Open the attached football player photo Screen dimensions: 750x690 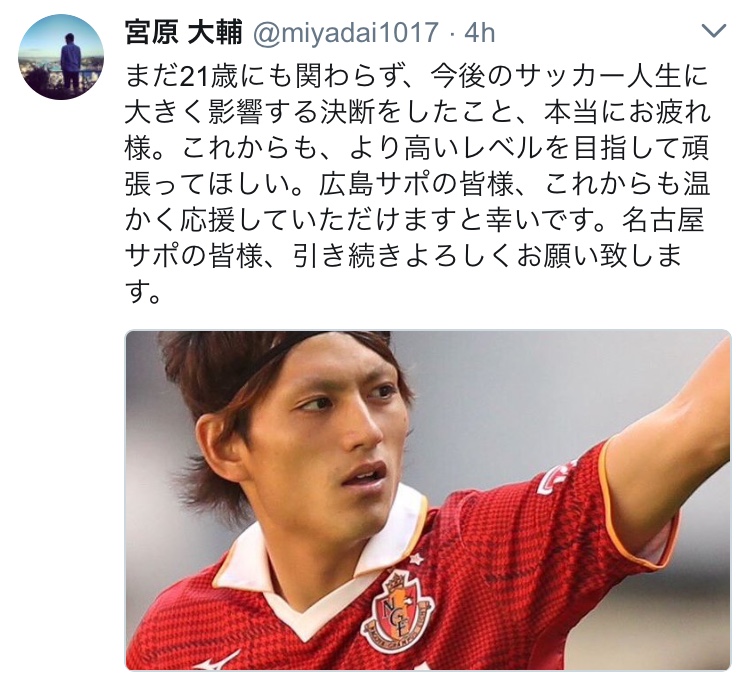[428, 500]
